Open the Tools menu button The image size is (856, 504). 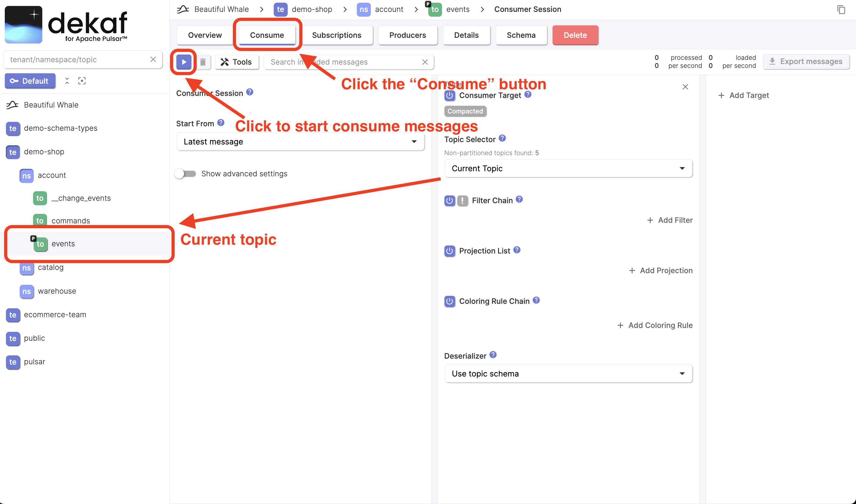point(237,62)
